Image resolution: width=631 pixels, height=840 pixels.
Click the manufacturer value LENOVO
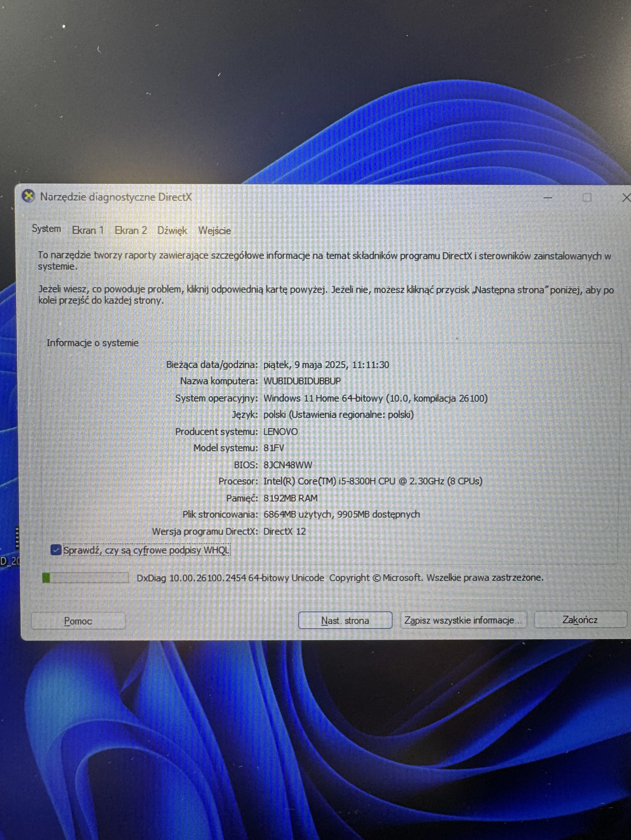point(280,431)
